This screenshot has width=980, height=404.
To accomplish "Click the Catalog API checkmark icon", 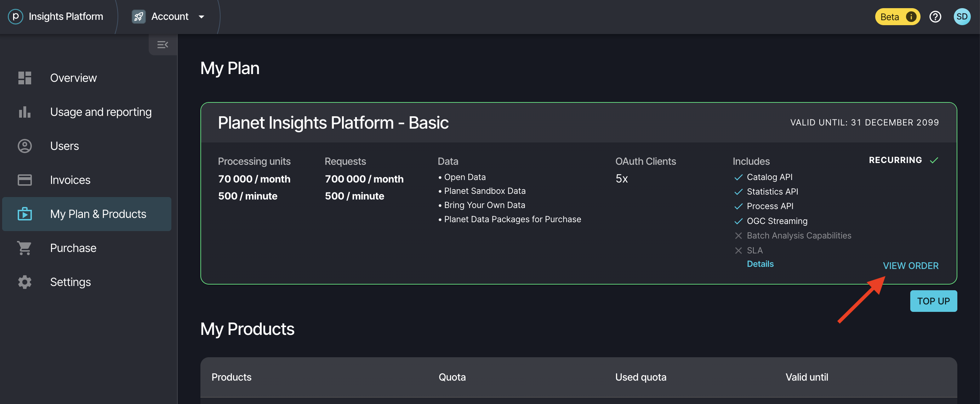I will coord(738,178).
